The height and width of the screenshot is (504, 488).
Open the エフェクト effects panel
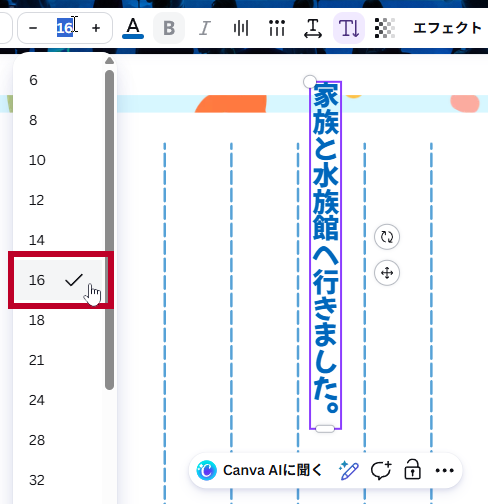[x=447, y=28]
